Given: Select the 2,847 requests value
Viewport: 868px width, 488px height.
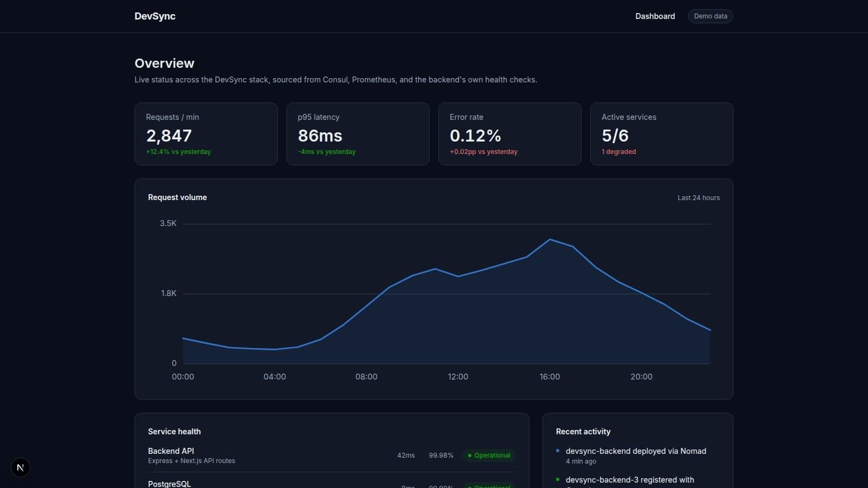Looking at the screenshot, I should [x=169, y=136].
